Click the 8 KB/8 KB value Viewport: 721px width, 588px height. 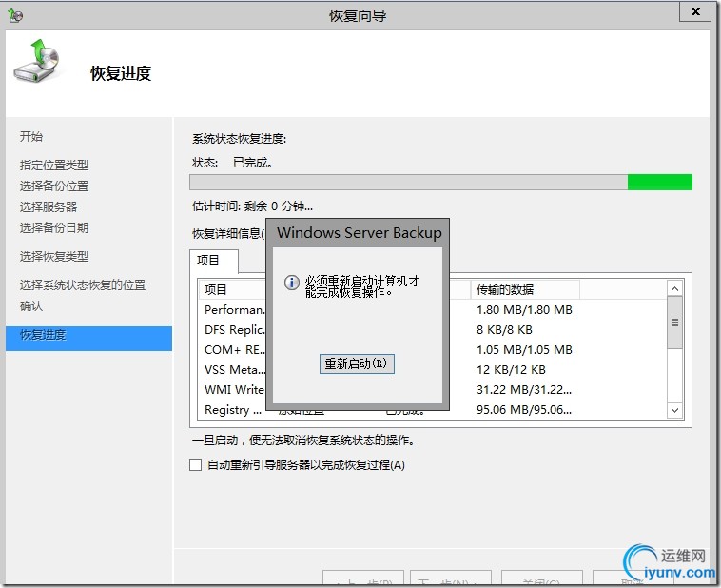[504, 329]
